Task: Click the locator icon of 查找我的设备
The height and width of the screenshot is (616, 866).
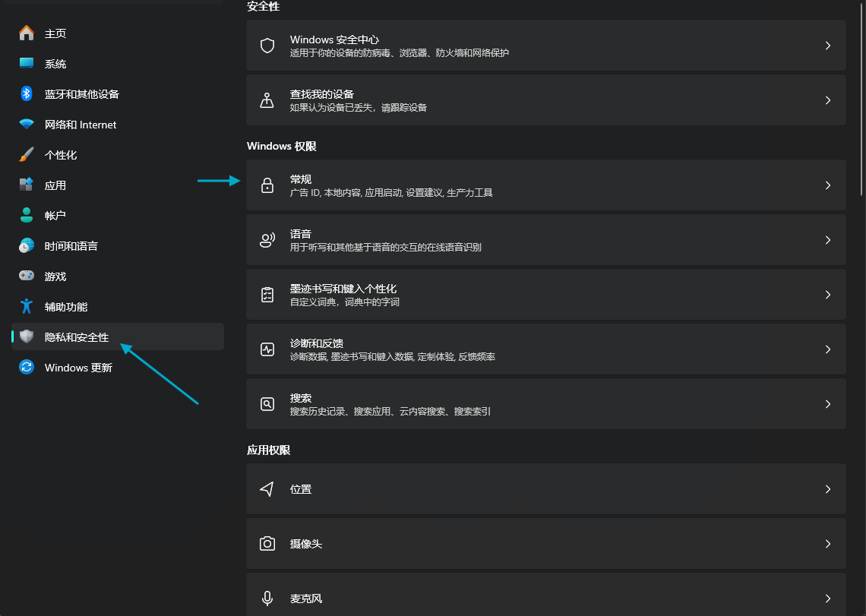Action: pyautogui.click(x=267, y=100)
